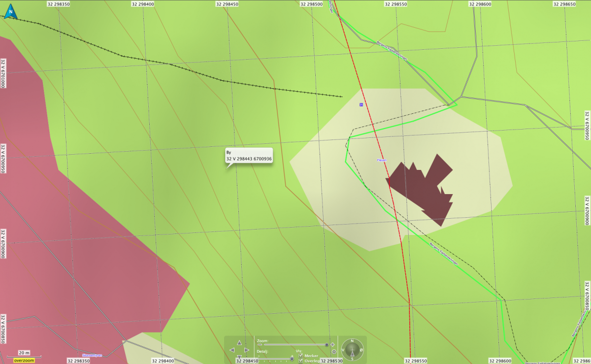The width and height of the screenshot is (591, 364).
Task: Pan map left with the left arrow
Action: pos(232,350)
